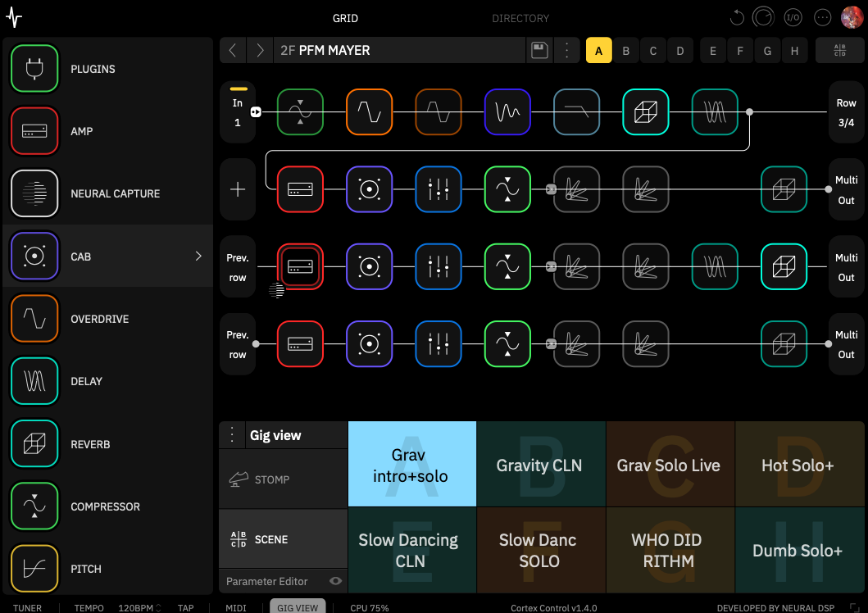Viewport: 868px width, 613px height.
Task: Click the add row plus button
Action: coord(238,189)
